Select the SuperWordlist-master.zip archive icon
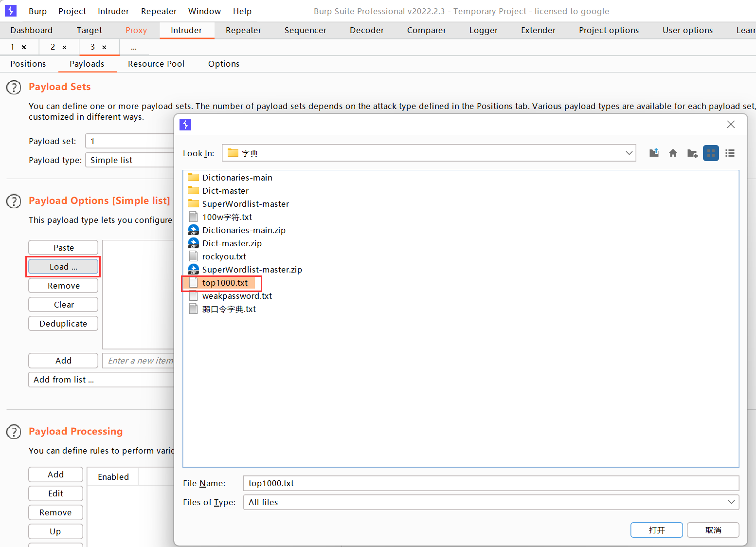Viewport: 756px width, 547px height. pos(194,269)
